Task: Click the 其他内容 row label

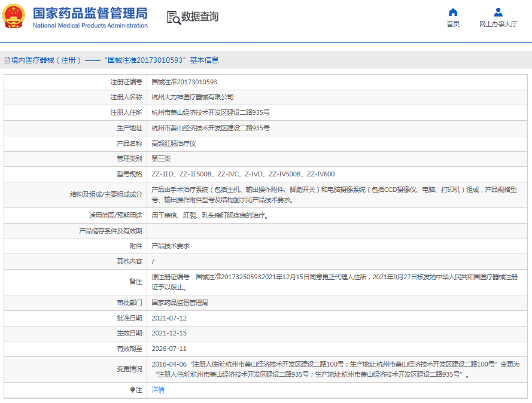Action: (130, 261)
